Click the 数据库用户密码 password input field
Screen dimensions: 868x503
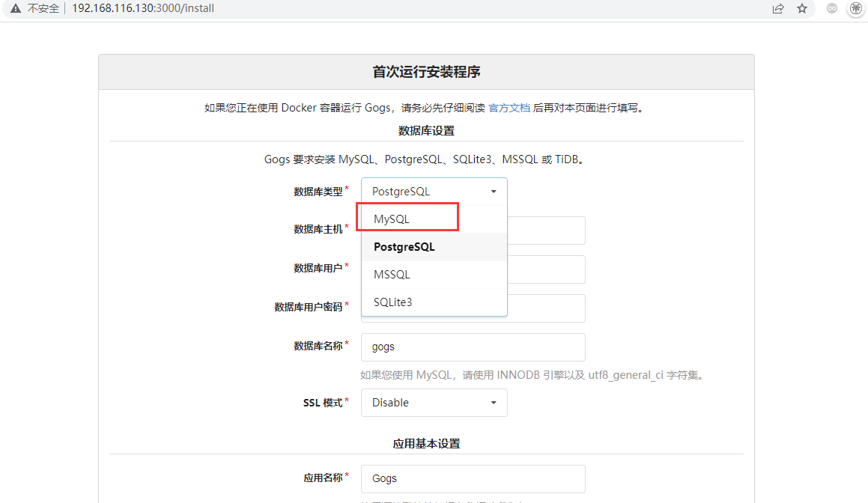coord(546,308)
